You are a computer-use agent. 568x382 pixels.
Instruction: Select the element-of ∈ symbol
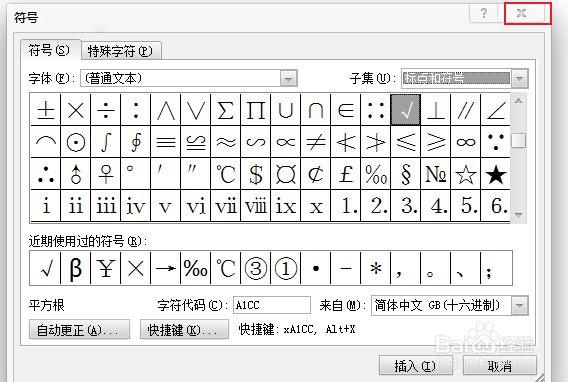point(346,110)
